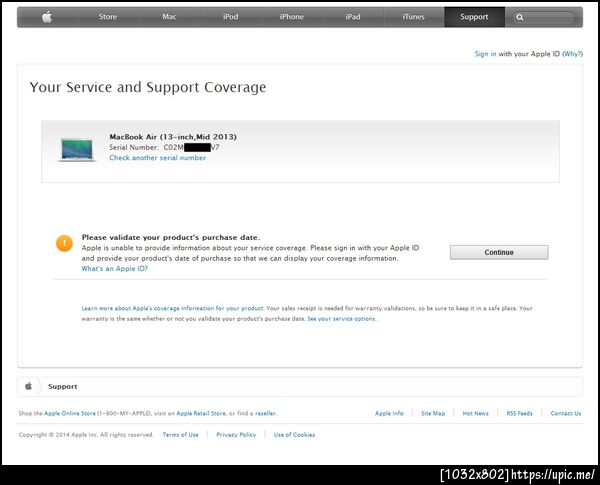Open What's an Apple ID? link
The width and height of the screenshot is (600, 485).
point(114,269)
